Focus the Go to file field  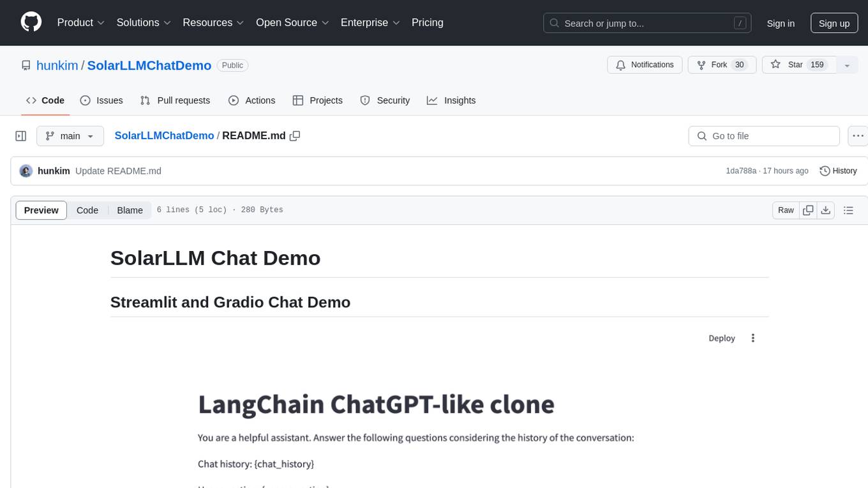click(x=764, y=136)
